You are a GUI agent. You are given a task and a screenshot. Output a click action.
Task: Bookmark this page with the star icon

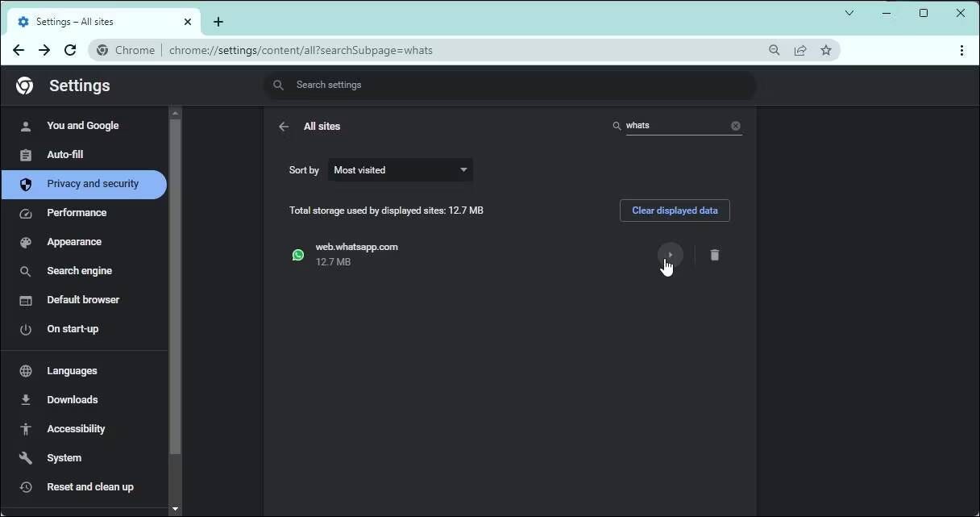pyautogui.click(x=826, y=50)
